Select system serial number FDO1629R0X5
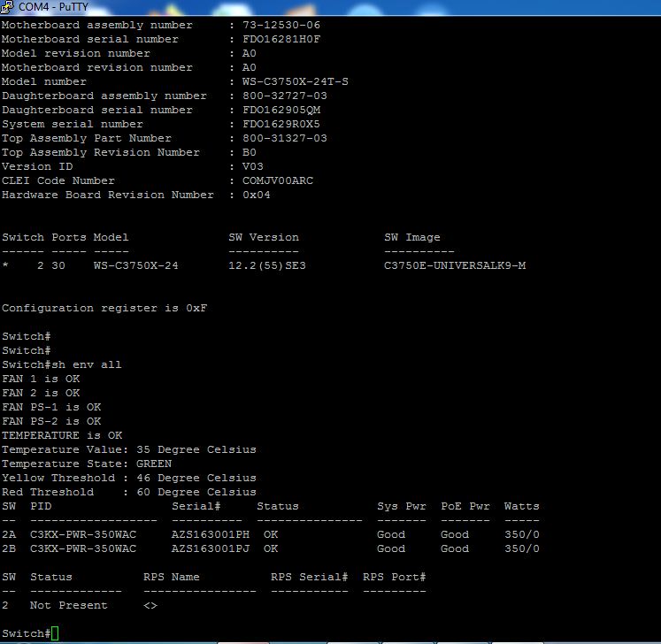Image resolution: width=661 pixels, height=644 pixels. point(281,125)
